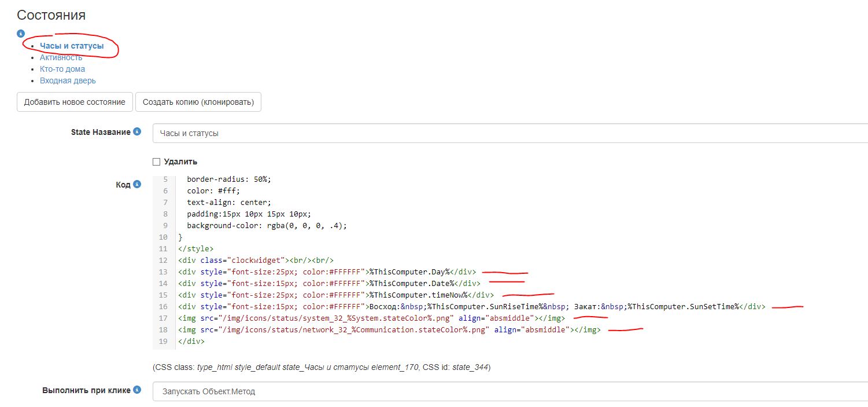Tick the Удалить checkbox
868x407 pixels.
156,162
